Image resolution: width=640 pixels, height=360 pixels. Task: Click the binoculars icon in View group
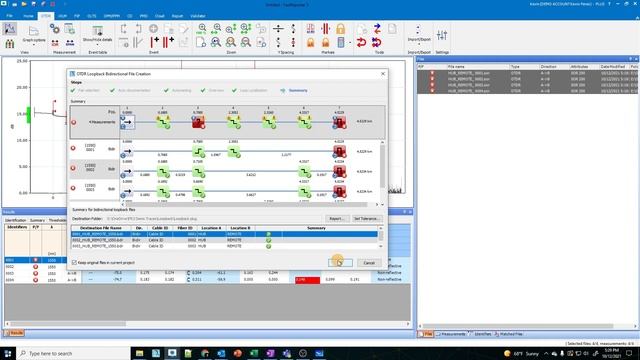[x=9, y=43]
